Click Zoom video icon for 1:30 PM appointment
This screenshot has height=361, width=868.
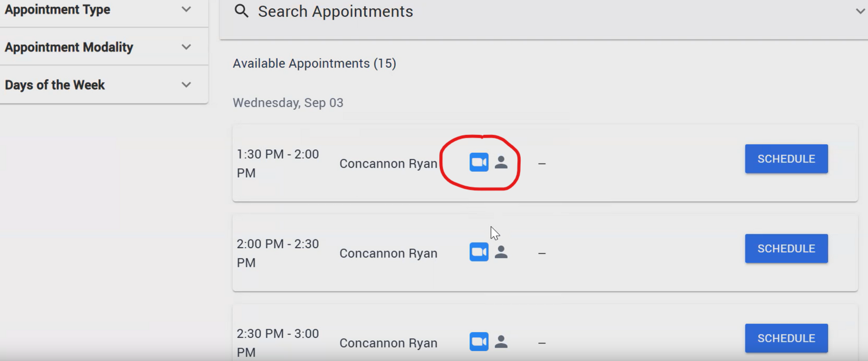[479, 163]
